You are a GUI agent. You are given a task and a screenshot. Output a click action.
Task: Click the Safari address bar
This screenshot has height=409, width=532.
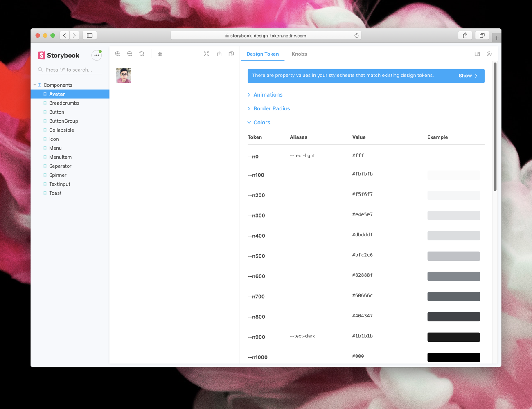pos(266,36)
